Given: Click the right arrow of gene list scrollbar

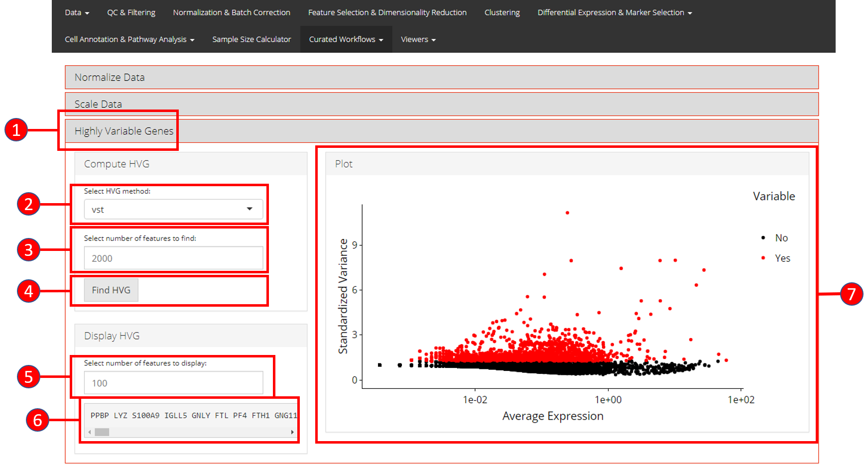Looking at the screenshot, I should (292, 432).
